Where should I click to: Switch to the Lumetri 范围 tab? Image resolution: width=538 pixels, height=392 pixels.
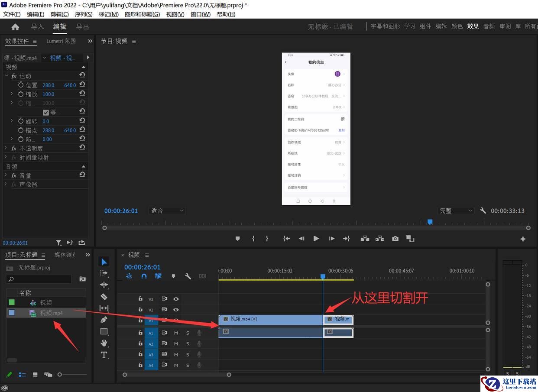tap(61, 41)
